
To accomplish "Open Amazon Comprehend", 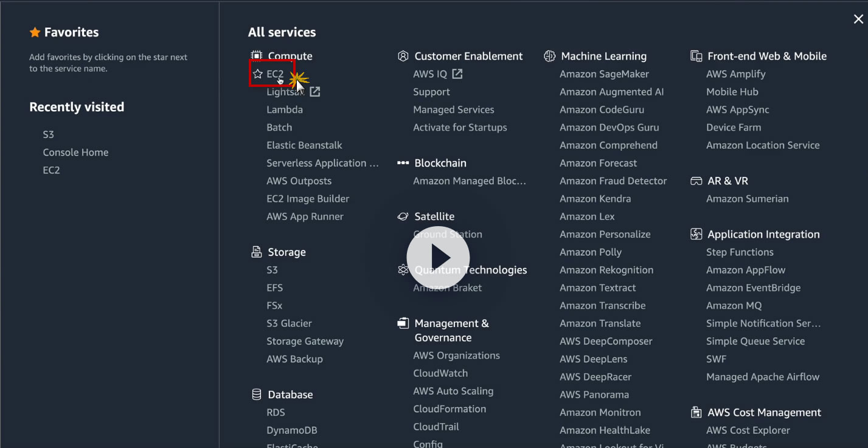I will [608, 145].
